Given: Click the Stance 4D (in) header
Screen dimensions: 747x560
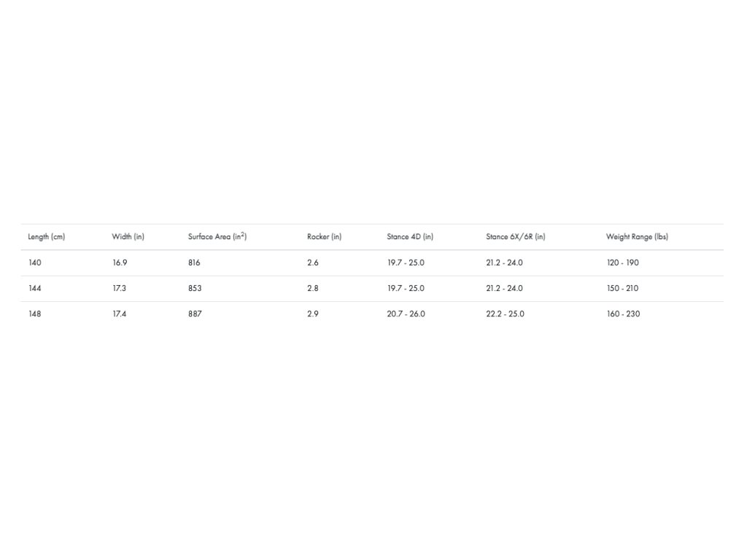Looking at the screenshot, I should coord(410,237).
